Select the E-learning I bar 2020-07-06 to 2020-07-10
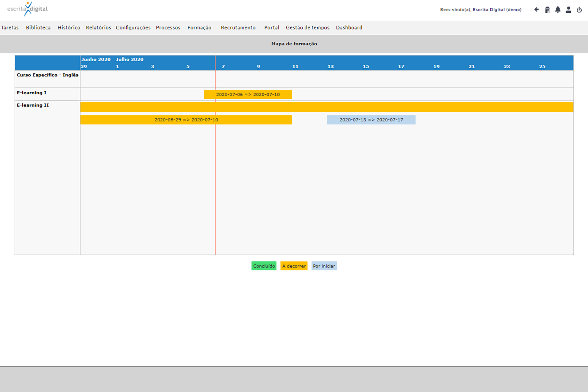The height and width of the screenshot is (392, 588). tap(248, 94)
